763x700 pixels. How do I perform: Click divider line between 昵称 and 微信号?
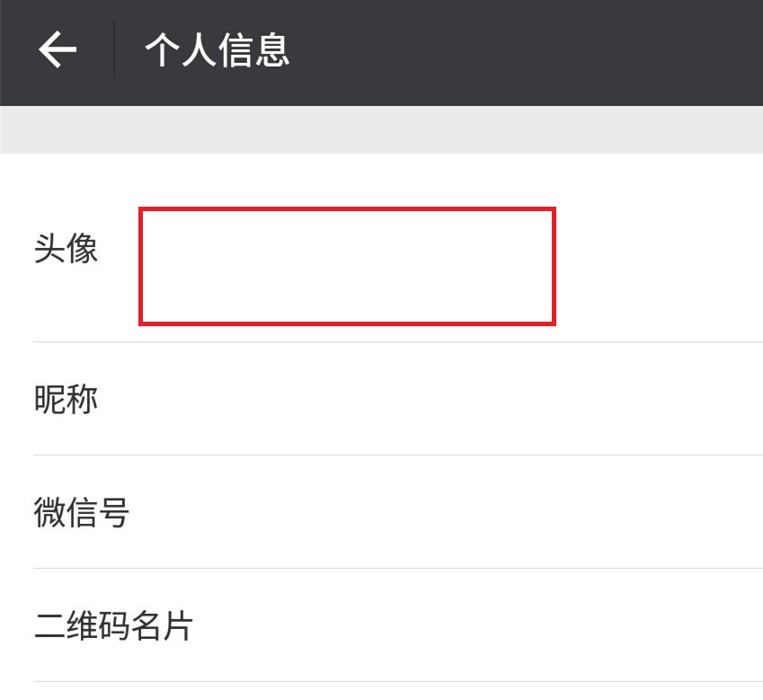click(x=398, y=456)
